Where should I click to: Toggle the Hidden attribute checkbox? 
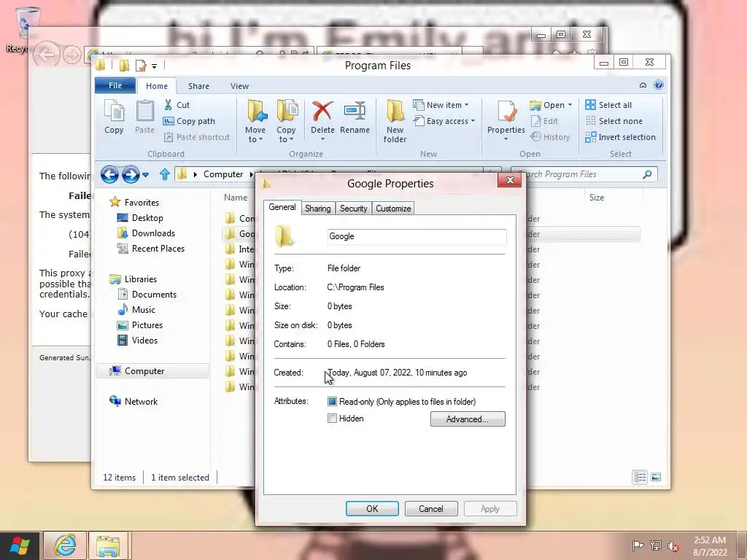[332, 418]
